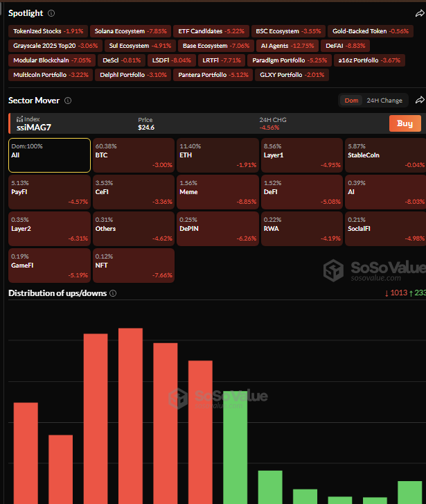Image resolution: width=426 pixels, height=504 pixels.
Task: Open Delphi Portfolio spotlight tag
Action: coord(133,75)
